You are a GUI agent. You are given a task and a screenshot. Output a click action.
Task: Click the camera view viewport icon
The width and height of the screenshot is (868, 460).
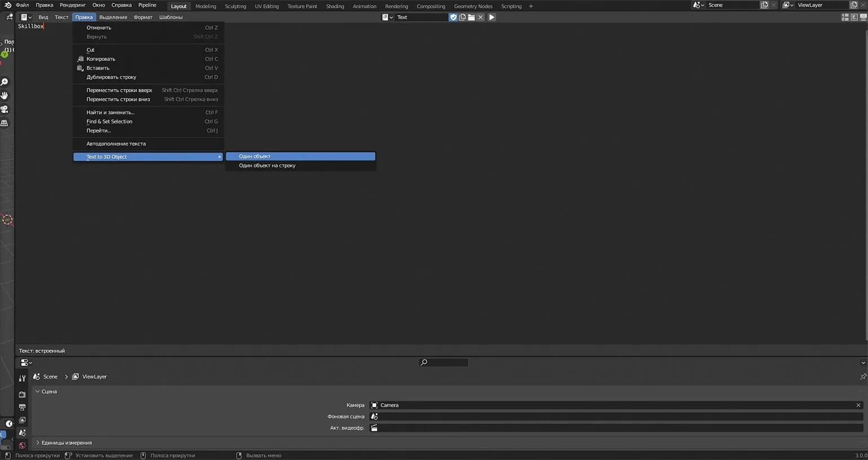[5, 109]
